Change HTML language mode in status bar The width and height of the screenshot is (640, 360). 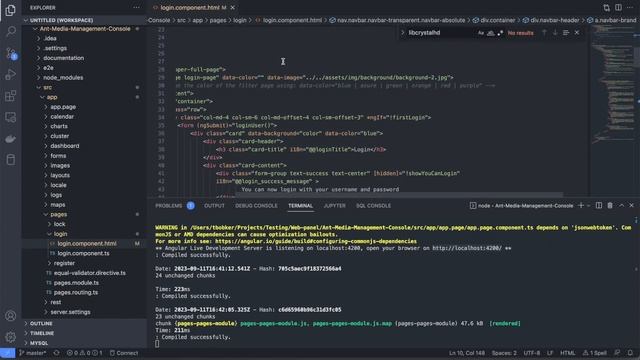567,353
